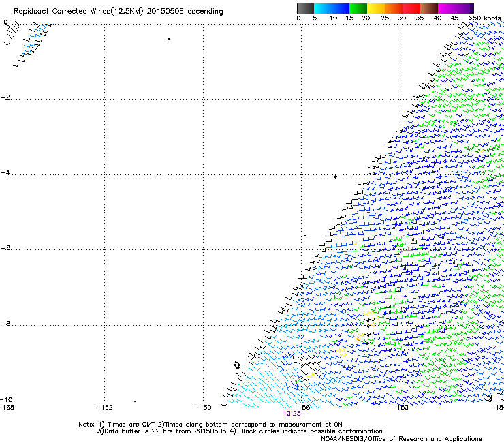Click the red 30-35 knots legend segment

411,8
